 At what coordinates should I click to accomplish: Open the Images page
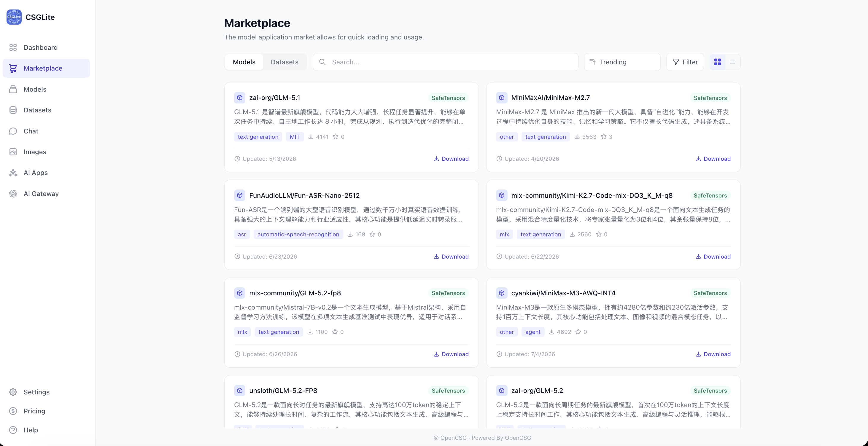(46, 152)
